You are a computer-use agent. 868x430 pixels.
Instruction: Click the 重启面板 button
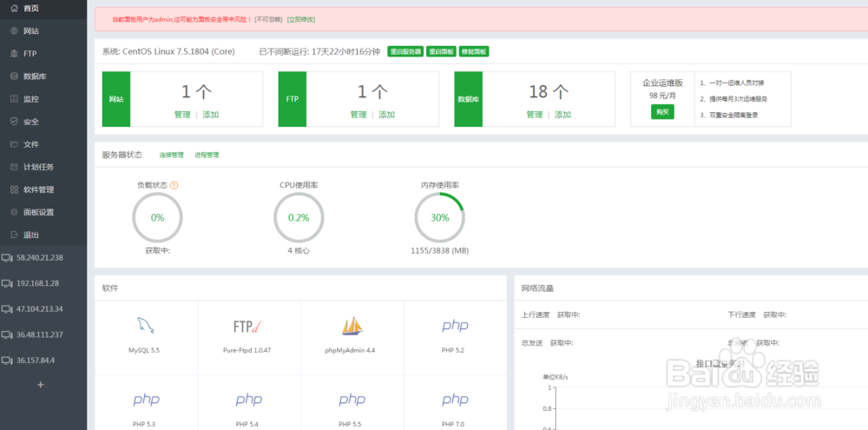[441, 51]
